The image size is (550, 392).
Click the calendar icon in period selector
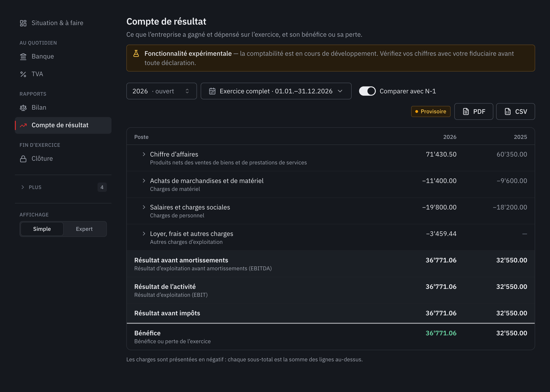point(212,91)
